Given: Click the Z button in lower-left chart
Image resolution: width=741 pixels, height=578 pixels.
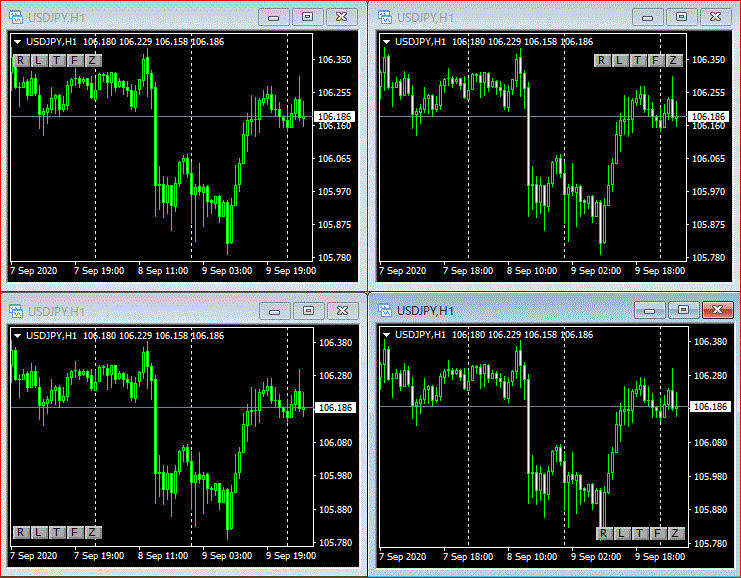Looking at the screenshot, I should point(93,533).
